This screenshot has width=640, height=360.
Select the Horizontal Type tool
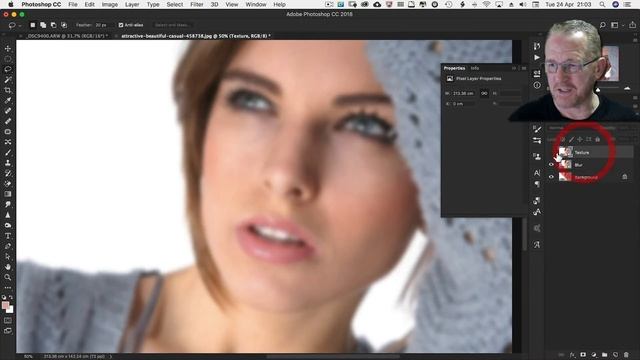pos(8,236)
